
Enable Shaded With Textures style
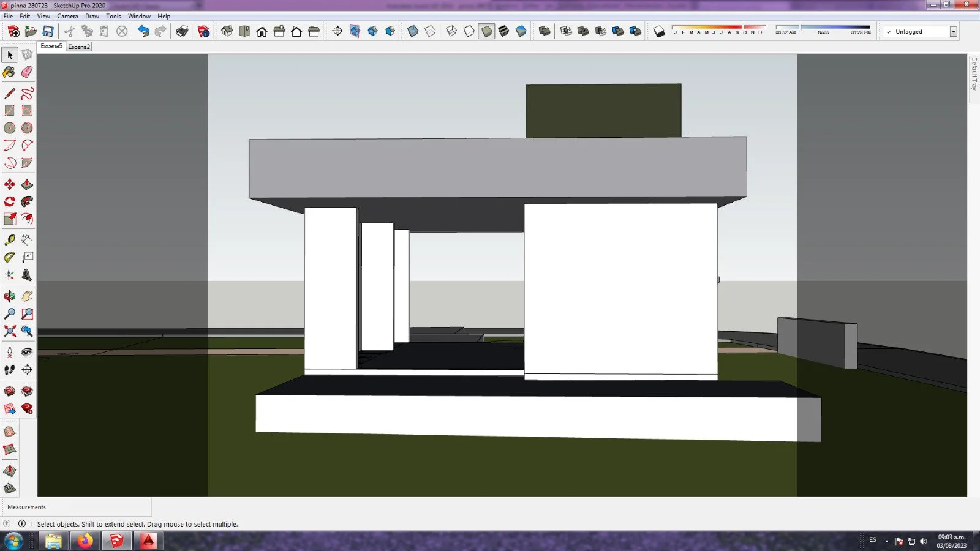503,31
